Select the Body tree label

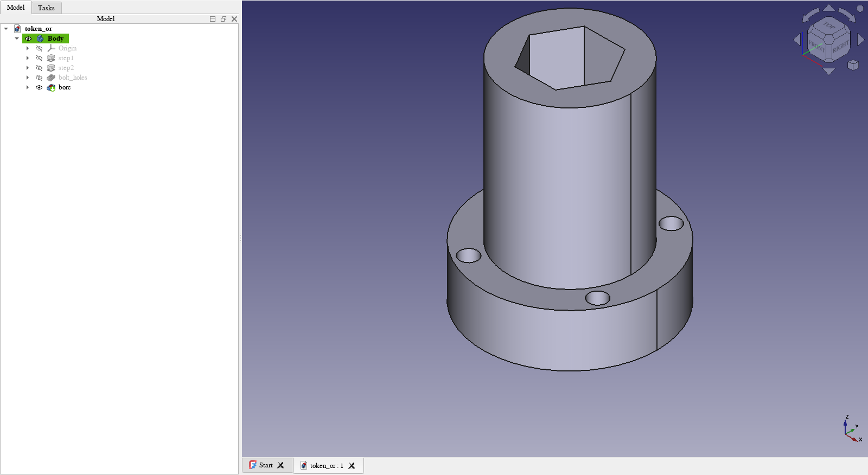[55, 38]
